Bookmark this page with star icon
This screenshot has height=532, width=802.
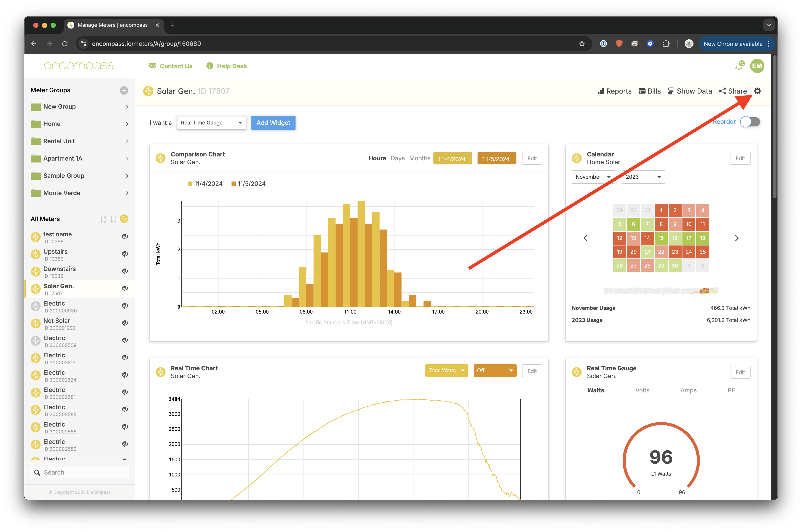(x=582, y=44)
